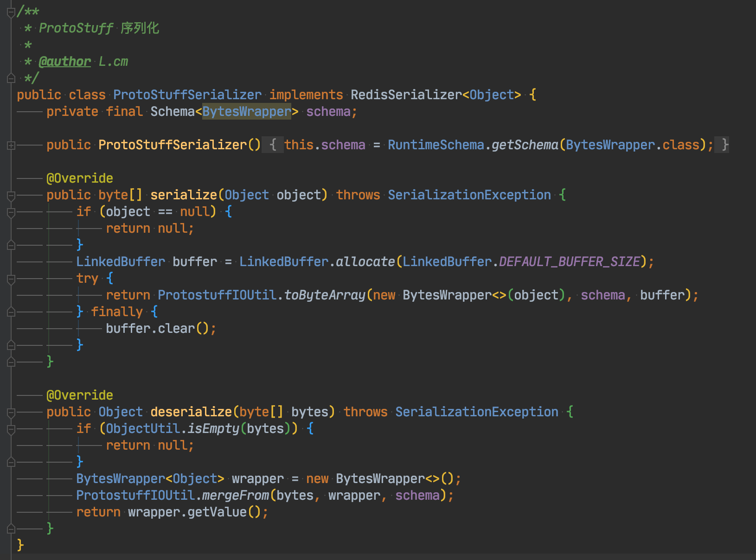Expand the folded ProtoStuffSerializer constructor using the plus marker

[11, 145]
